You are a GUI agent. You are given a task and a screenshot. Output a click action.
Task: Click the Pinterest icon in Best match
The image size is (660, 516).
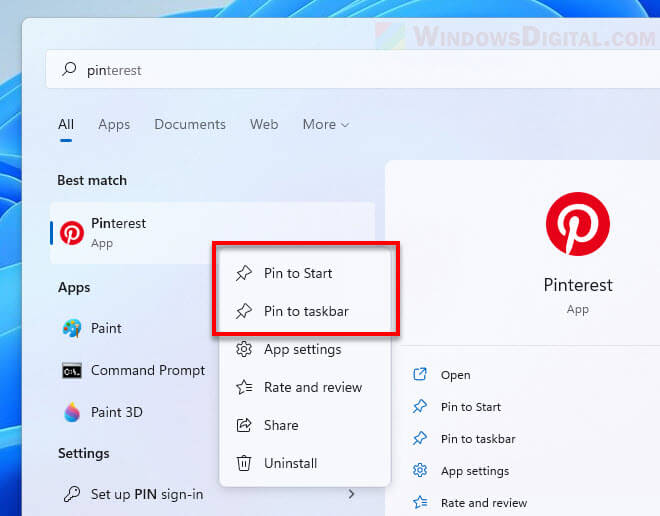pyautogui.click(x=72, y=233)
